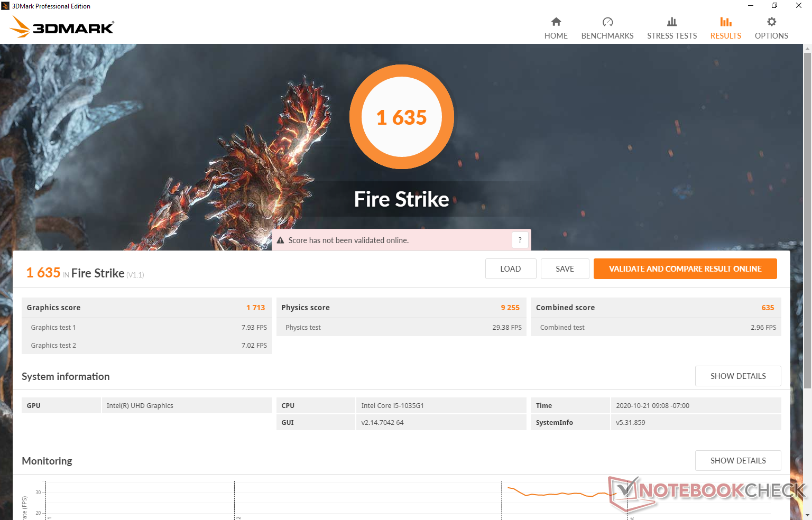Go to the STRESS TESTS tab
The height and width of the screenshot is (520, 812).
[x=672, y=29]
